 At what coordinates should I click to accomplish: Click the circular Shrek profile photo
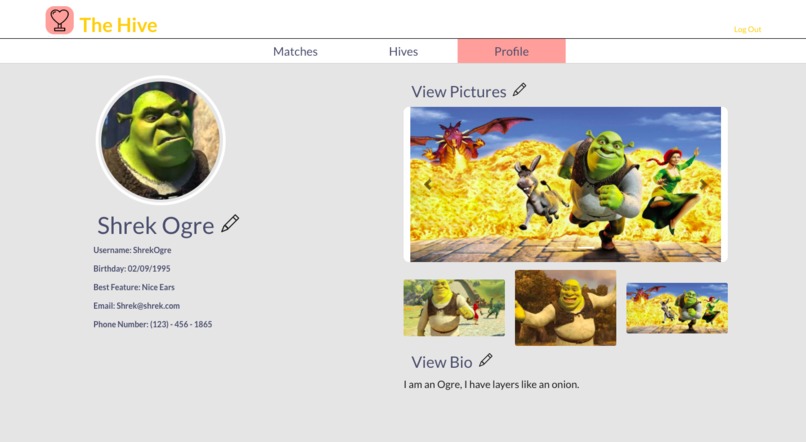pos(160,140)
